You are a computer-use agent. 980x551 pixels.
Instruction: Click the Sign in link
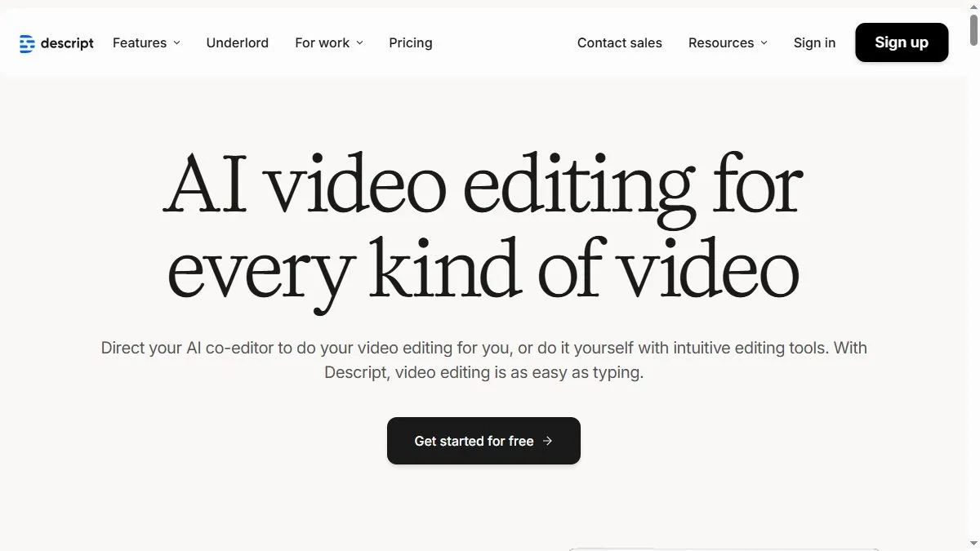click(x=814, y=42)
